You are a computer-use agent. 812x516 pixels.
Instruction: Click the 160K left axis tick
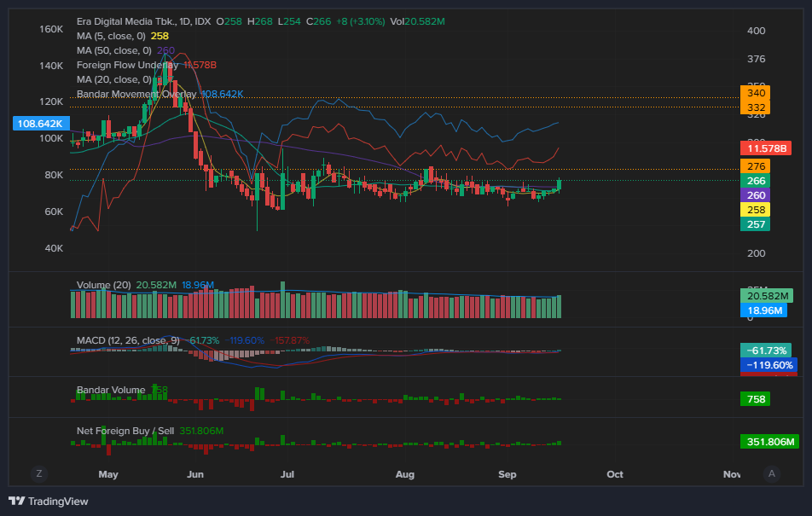tap(51, 29)
